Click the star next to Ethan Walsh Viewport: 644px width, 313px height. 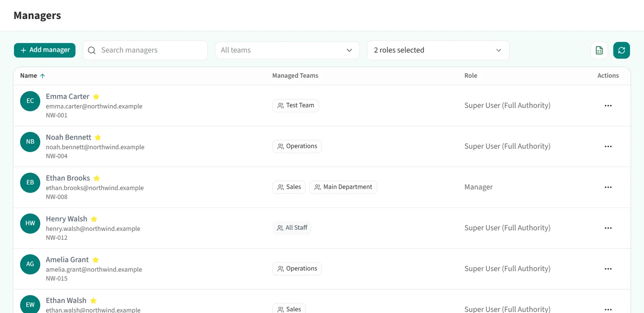pos(93,301)
